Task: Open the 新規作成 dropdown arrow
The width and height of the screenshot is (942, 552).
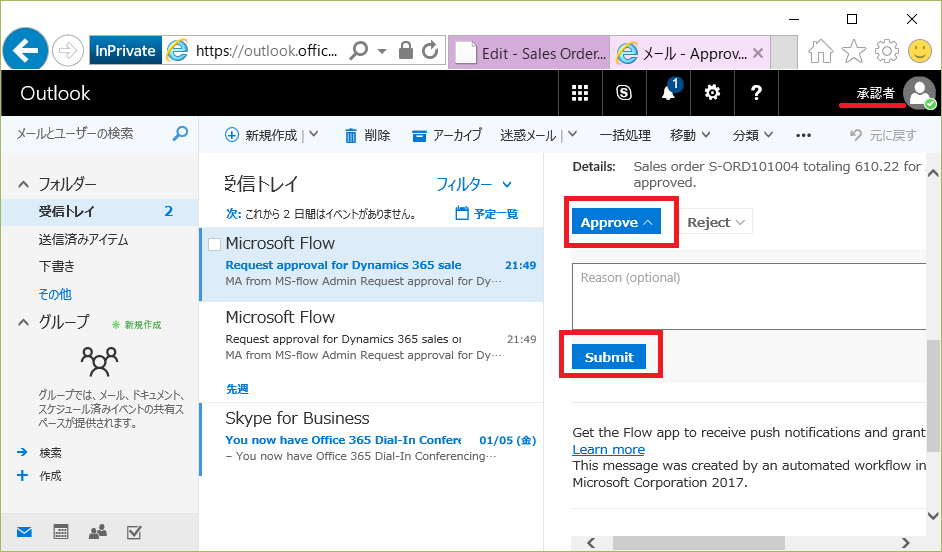Action: [314, 135]
